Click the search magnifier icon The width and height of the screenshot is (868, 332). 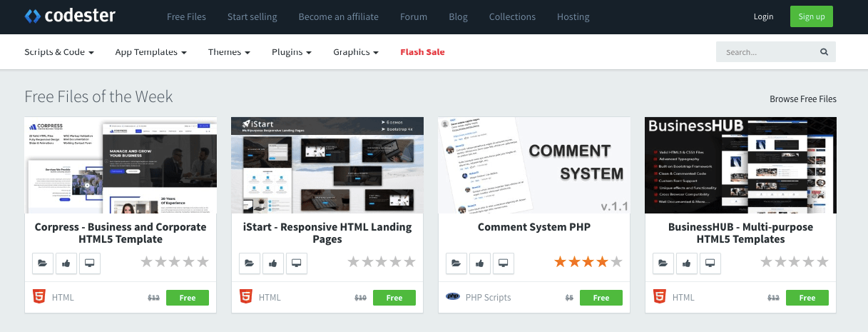click(x=824, y=52)
